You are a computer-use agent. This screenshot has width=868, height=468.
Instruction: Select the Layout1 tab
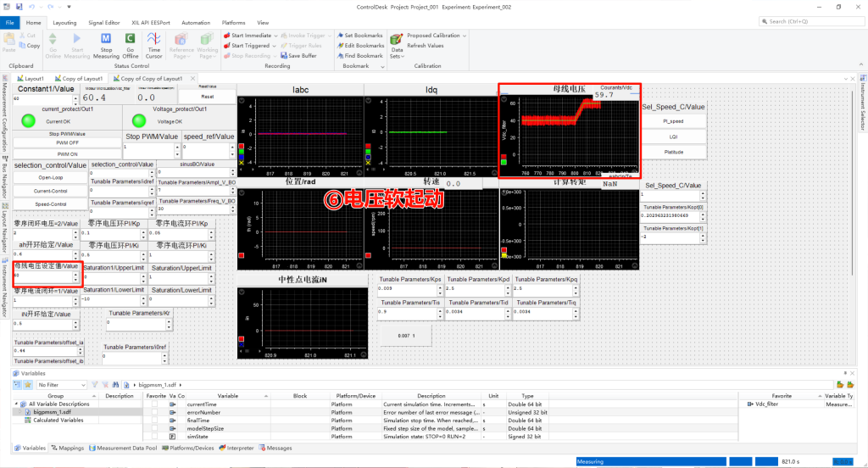point(31,79)
